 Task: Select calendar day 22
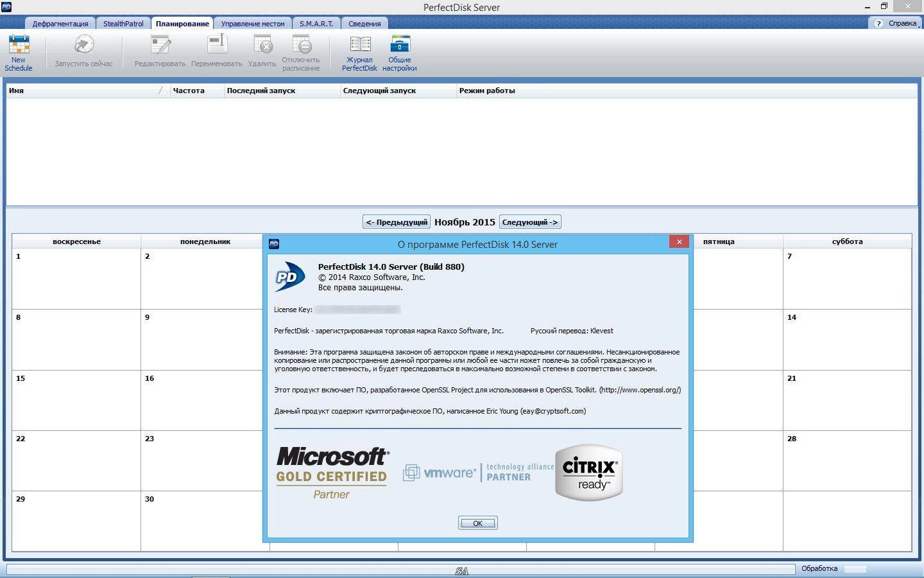tap(76, 461)
